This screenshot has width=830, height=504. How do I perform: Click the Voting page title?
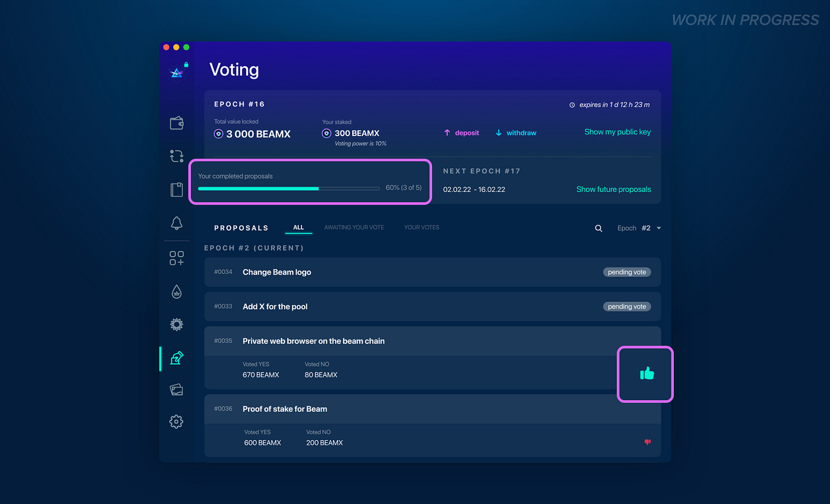click(234, 69)
